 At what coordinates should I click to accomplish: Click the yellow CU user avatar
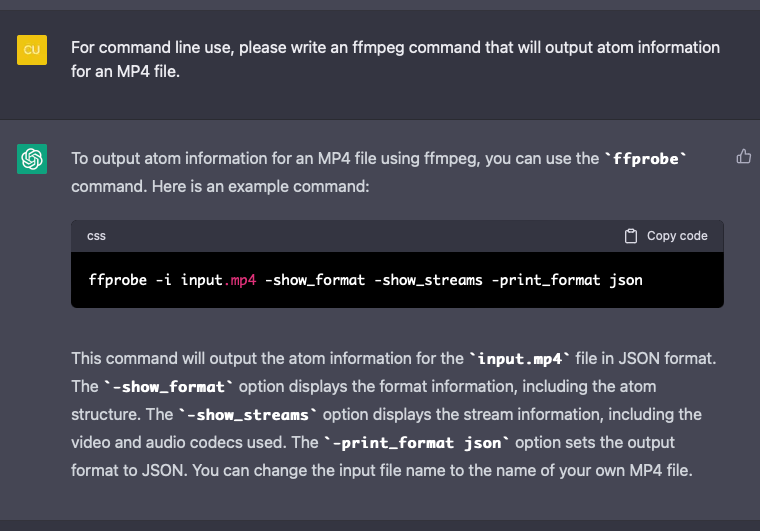click(32, 48)
